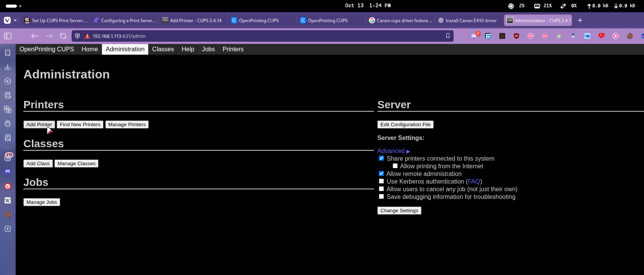Toggle the sidebar panel button
644x275 pixels.
tap(8, 36)
